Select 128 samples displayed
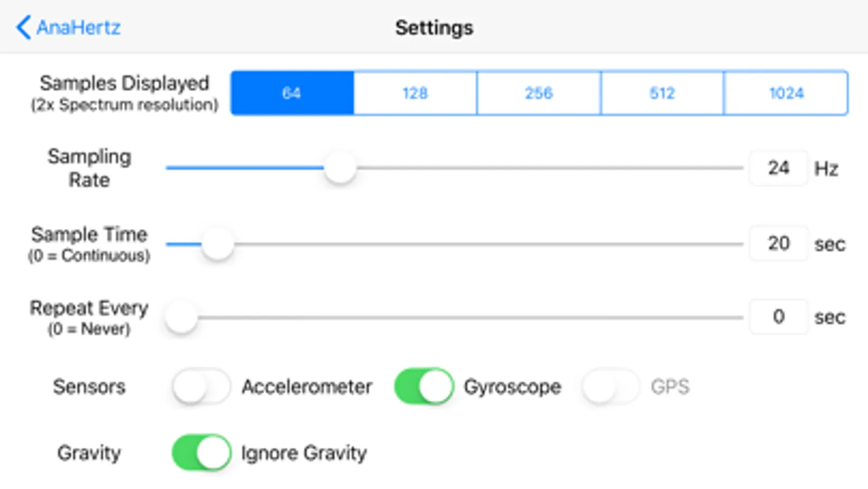 [x=415, y=93]
